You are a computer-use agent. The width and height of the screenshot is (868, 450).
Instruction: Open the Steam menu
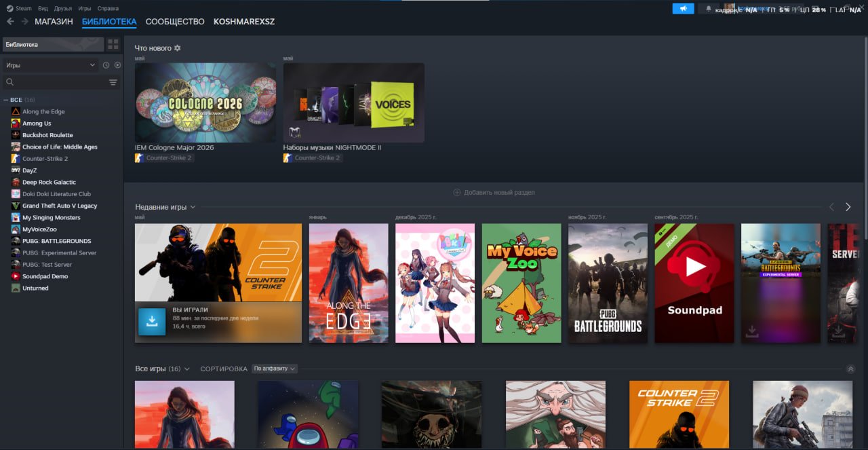pyautogui.click(x=20, y=9)
